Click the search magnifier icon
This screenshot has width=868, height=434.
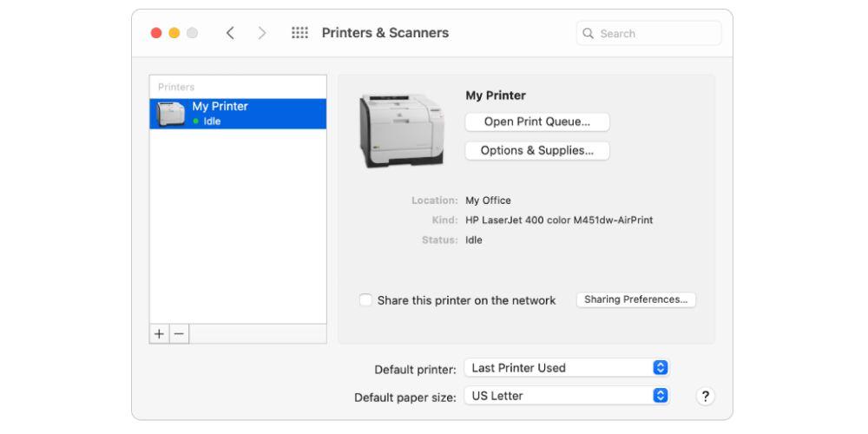click(x=589, y=34)
